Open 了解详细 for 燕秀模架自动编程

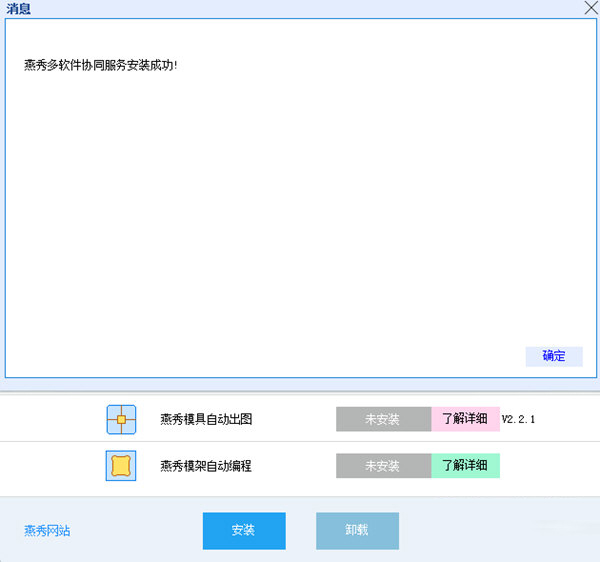click(465, 466)
